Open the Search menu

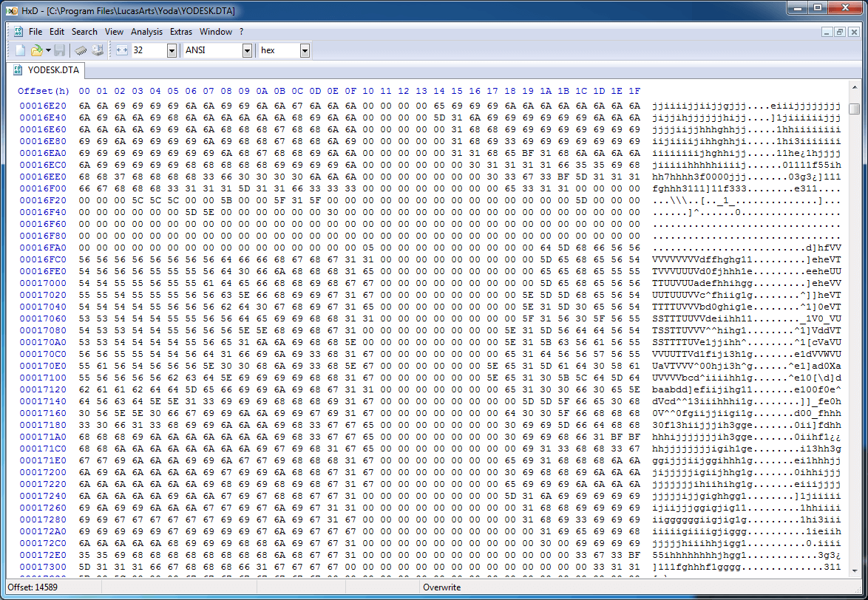pyautogui.click(x=84, y=32)
